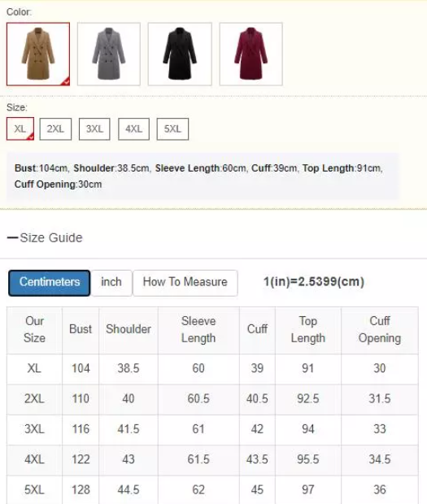The image size is (427, 504).
Task: Click the Sleeve Length column header
Action: pos(198,329)
